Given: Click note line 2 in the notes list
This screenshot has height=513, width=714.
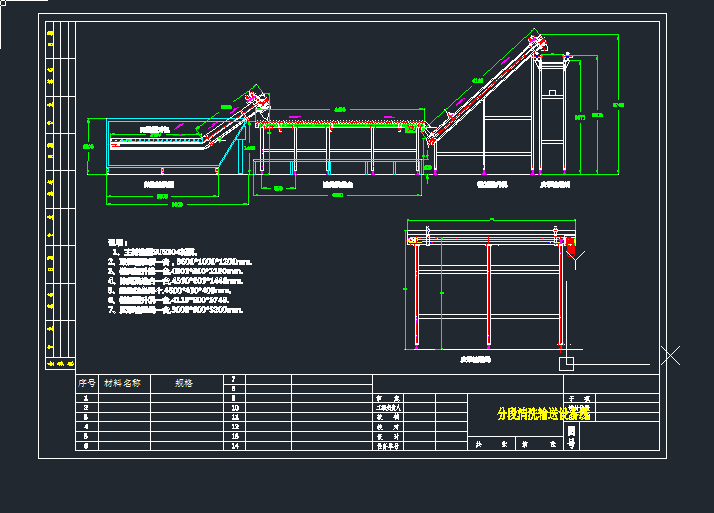Looking at the screenshot, I should click(x=180, y=261).
